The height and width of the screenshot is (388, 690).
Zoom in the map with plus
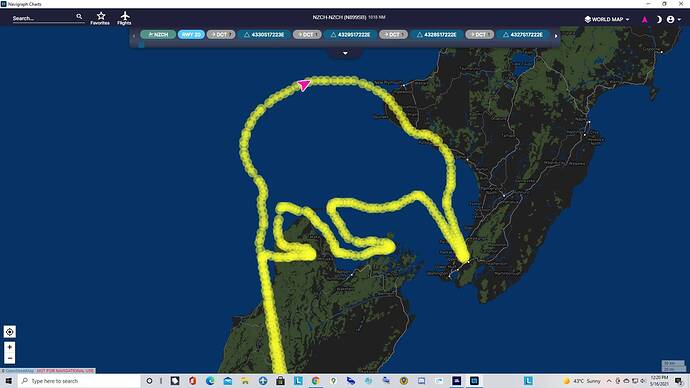point(10,347)
